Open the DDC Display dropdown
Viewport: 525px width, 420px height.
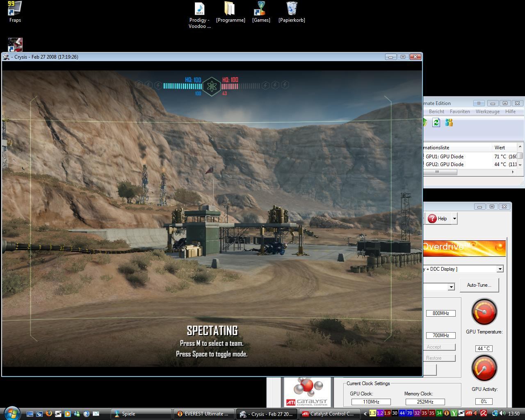[x=500, y=269]
